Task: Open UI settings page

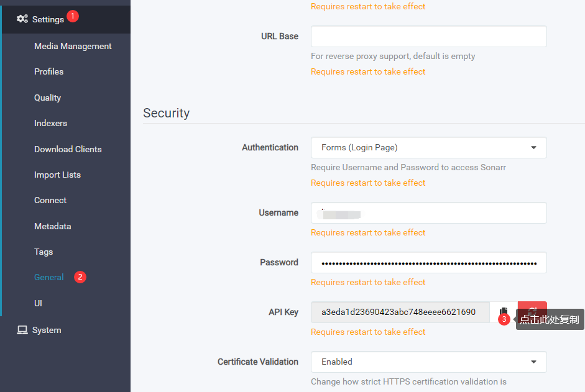Action: point(38,303)
